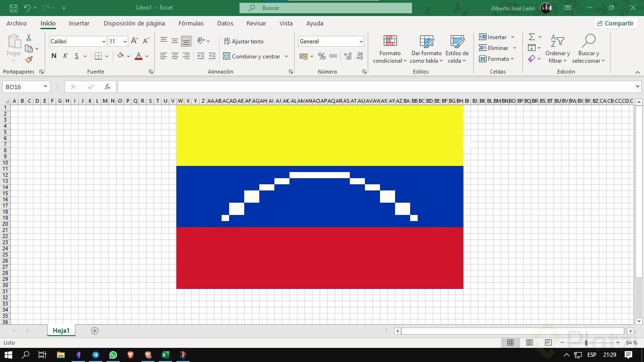Screen dimensions: 644x362
Task: Open Windows Start menu
Action: pyautogui.click(x=9, y=355)
